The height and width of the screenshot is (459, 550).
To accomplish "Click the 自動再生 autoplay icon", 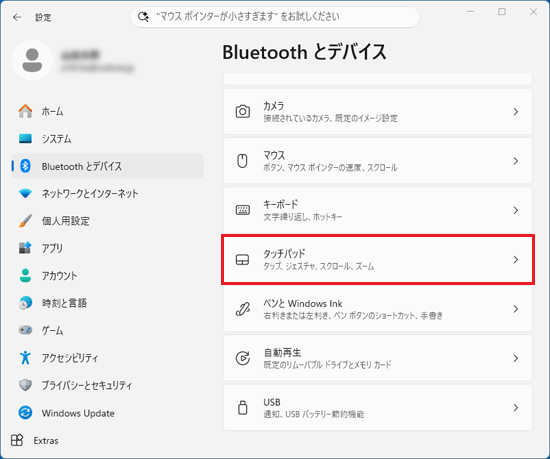I will point(242,358).
